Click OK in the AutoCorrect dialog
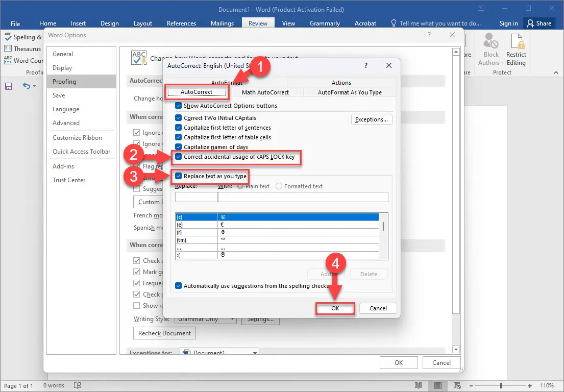Screen dimensions: 564x392 [335, 308]
